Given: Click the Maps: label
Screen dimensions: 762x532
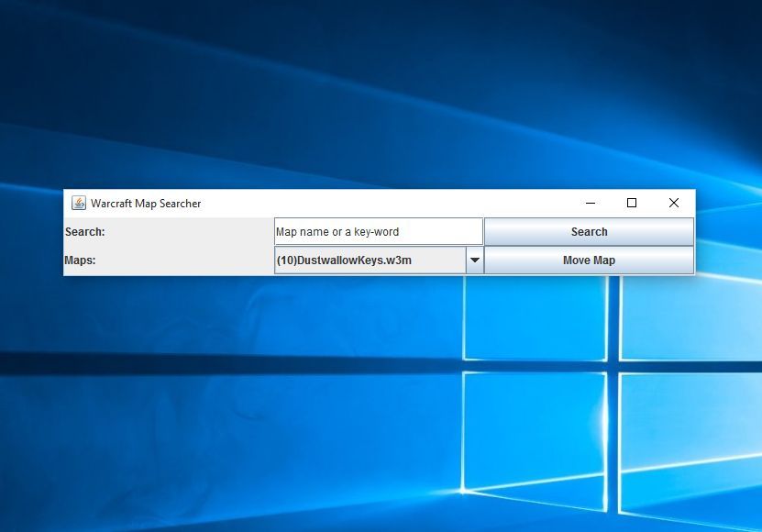Looking at the screenshot, I should click(x=80, y=260).
